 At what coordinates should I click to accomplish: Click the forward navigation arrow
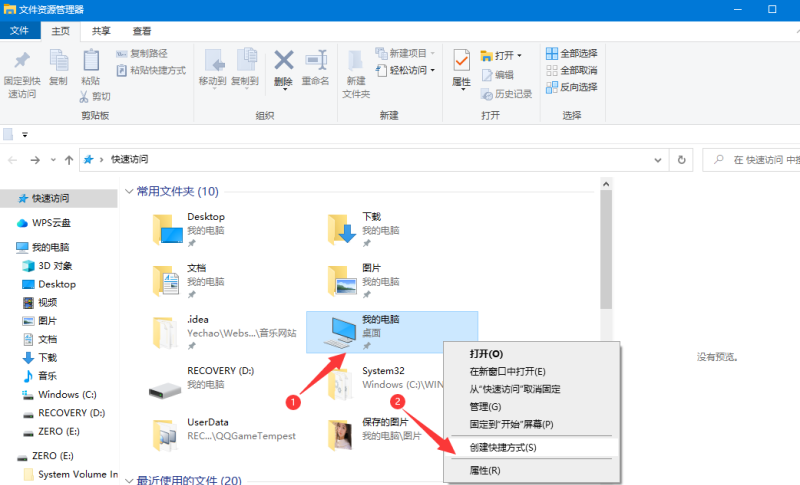coord(35,160)
